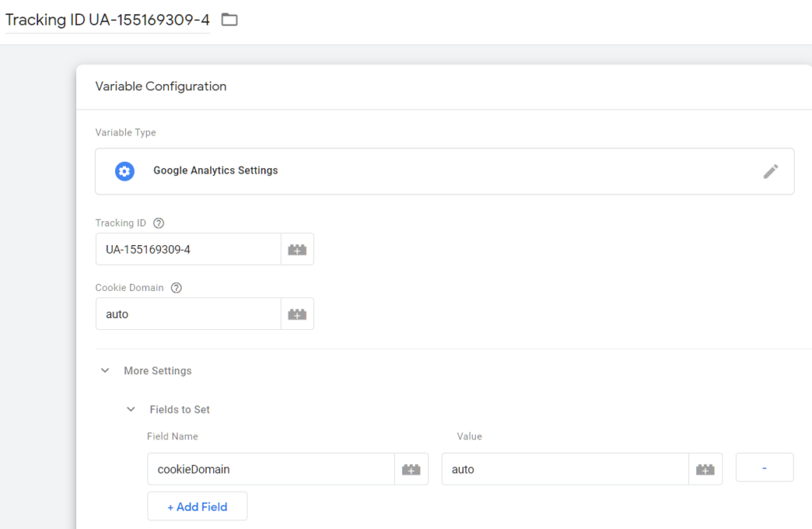
Task: Select the Tracking ID field label
Action: click(x=121, y=224)
